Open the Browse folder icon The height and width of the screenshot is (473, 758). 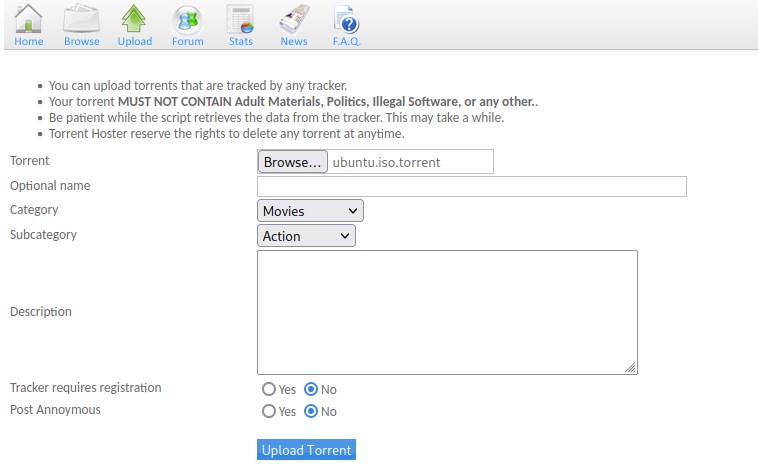[81, 19]
